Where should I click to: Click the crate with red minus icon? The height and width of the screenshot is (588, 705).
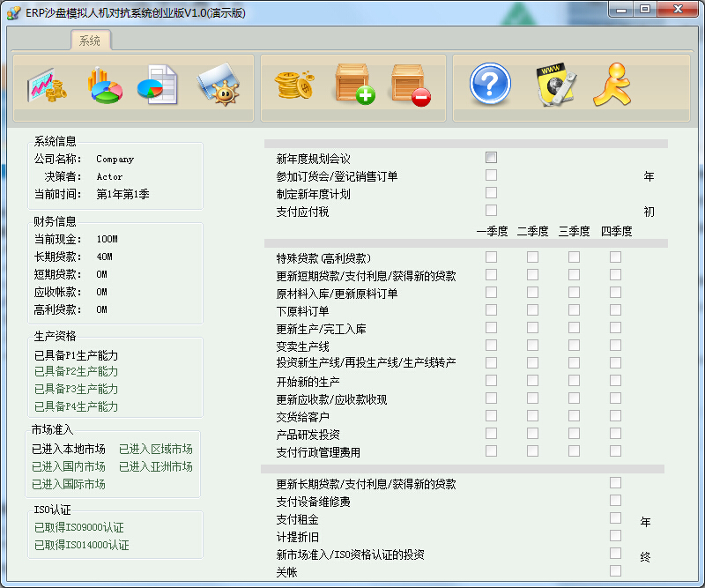pos(411,86)
